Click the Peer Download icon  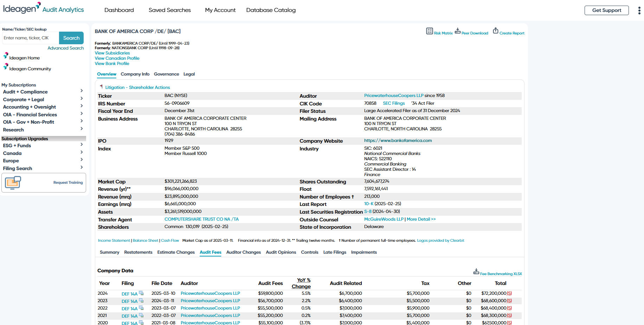click(457, 31)
